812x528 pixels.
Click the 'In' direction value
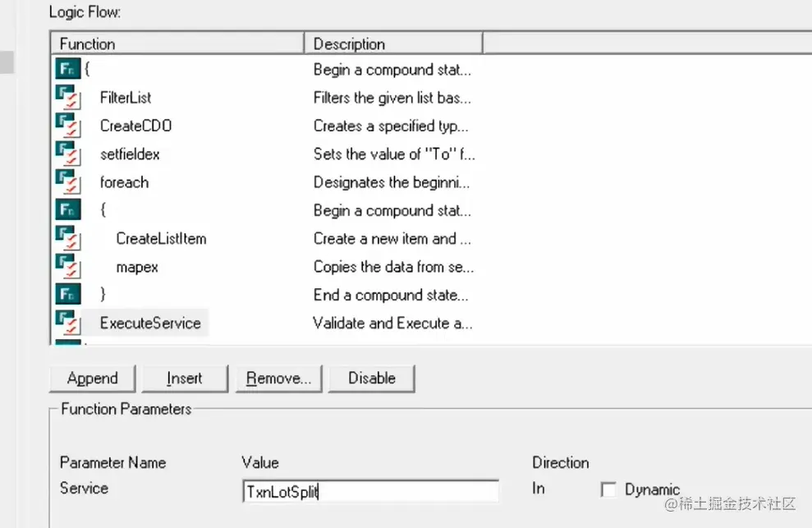pos(538,488)
